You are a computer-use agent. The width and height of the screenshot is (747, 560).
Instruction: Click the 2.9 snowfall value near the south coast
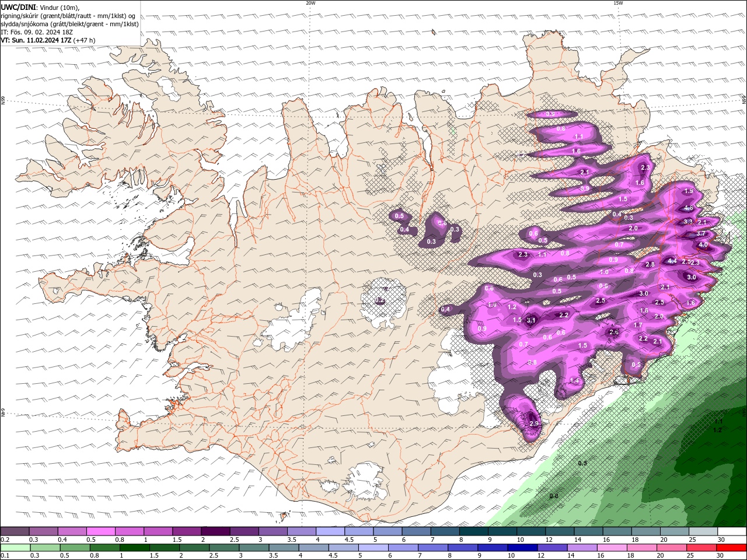533,423
